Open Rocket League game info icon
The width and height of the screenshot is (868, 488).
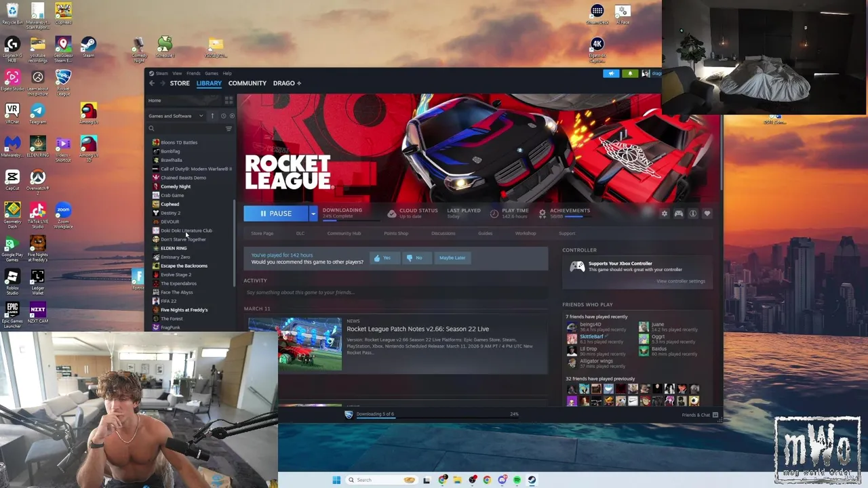[692, 213]
